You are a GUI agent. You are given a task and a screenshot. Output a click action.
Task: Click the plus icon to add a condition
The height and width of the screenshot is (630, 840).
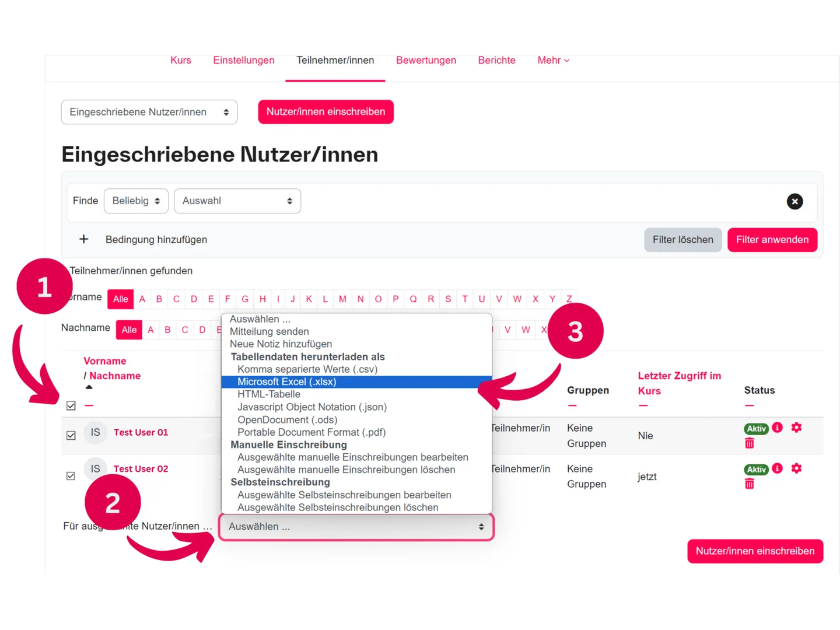coord(84,239)
